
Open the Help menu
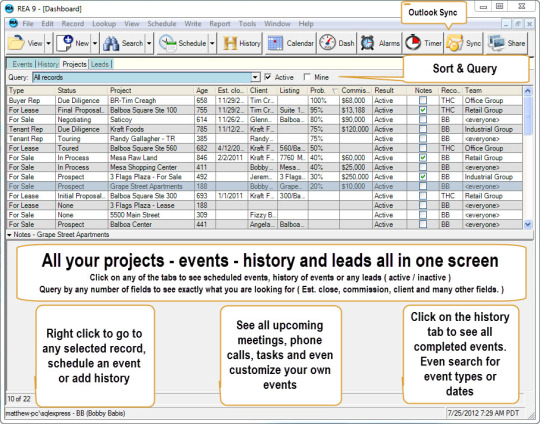coord(306,24)
